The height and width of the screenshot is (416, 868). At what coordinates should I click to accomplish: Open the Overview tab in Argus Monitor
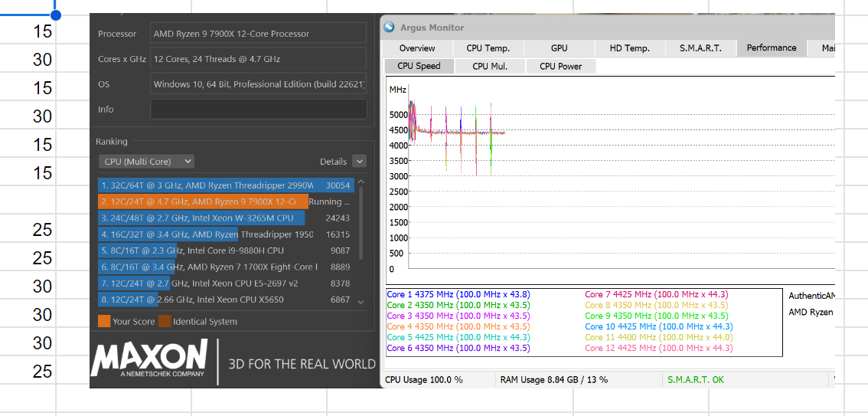(x=417, y=48)
